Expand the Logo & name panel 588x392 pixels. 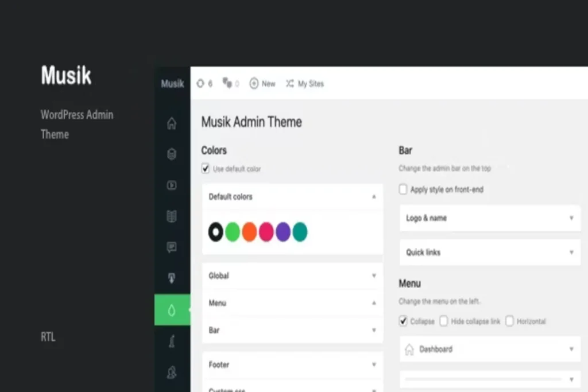(490, 218)
